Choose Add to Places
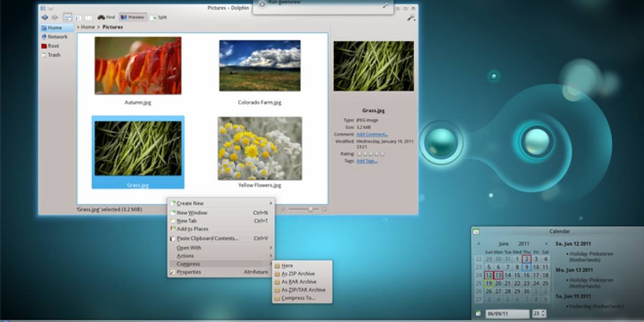 coord(221,229)
